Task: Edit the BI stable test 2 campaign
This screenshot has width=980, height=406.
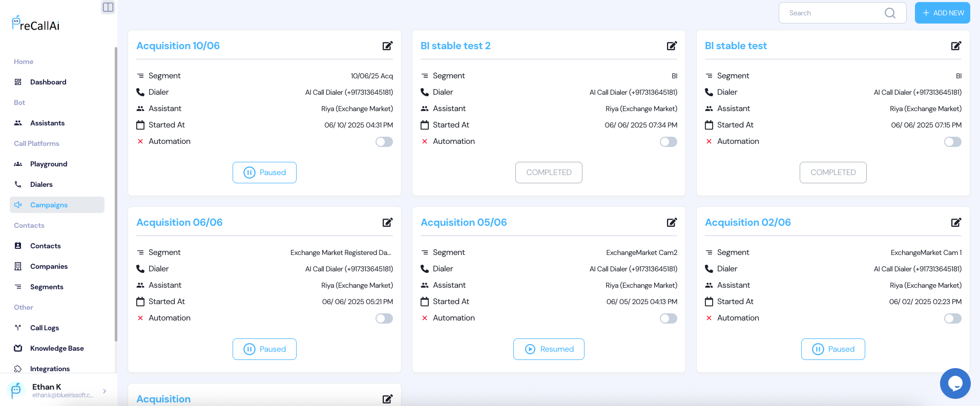Action: (672, 46)
